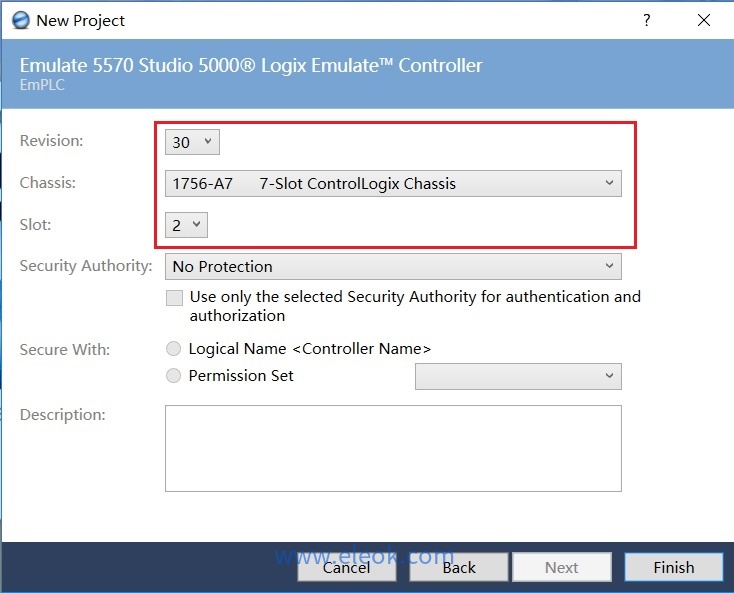734x593 pixels.
Task: Open help with the question mark button
Action: pyautogui.click(x=648, y=20)
